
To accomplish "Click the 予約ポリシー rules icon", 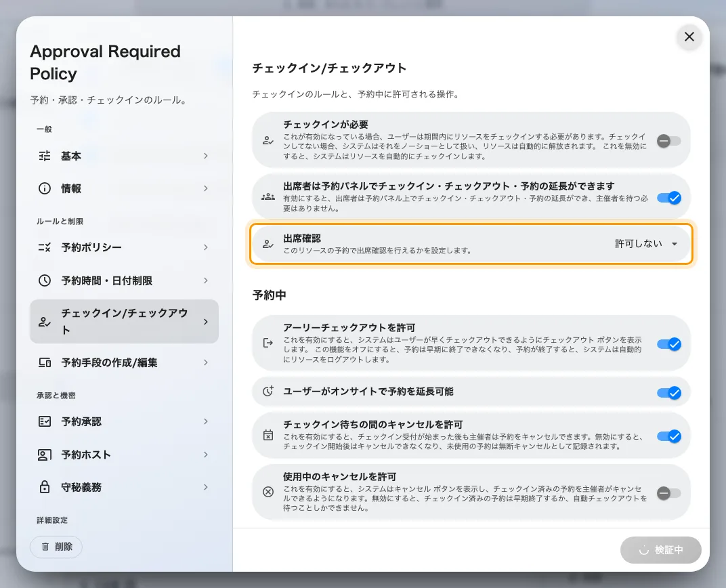I will point(45,247).
